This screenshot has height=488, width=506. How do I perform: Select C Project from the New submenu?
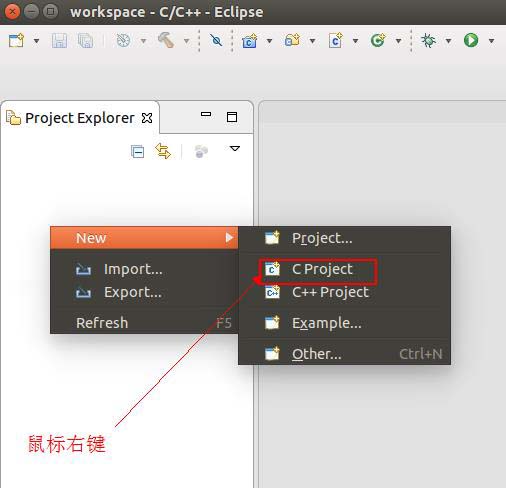(344, 269)
